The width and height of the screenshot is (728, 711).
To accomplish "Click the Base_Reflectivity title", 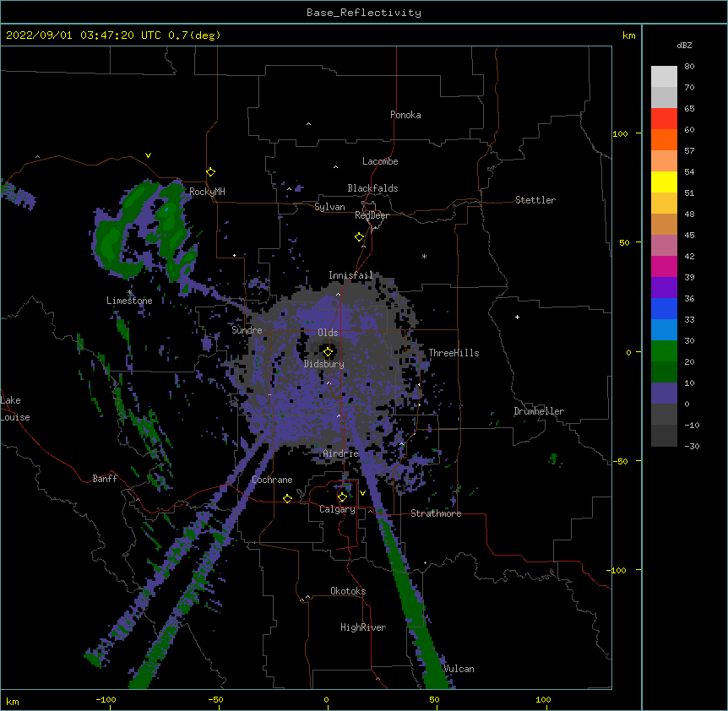I will coord(364,13).
